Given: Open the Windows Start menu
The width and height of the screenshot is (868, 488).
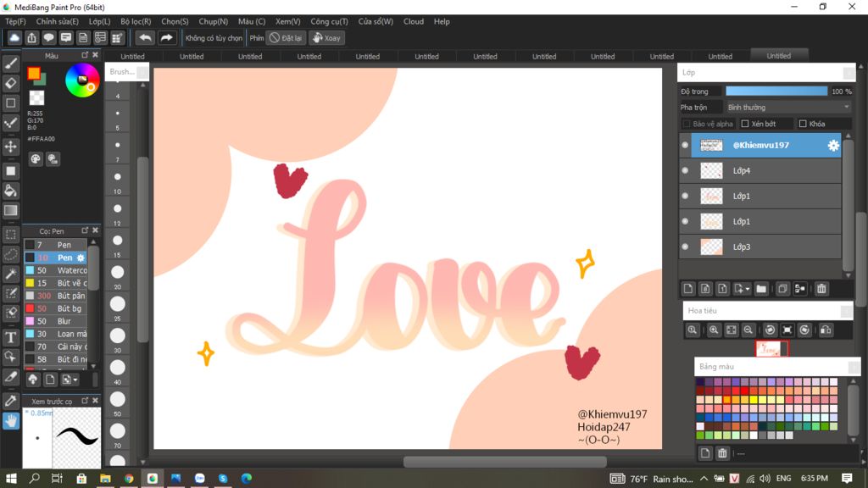Looking at the screenshot, I should (x=10, y=479).
